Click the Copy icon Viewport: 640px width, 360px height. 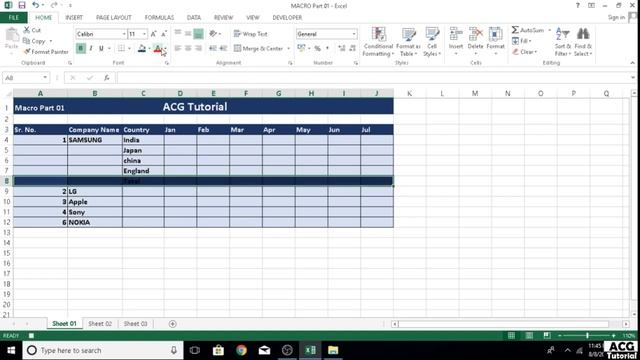(26, 41)
